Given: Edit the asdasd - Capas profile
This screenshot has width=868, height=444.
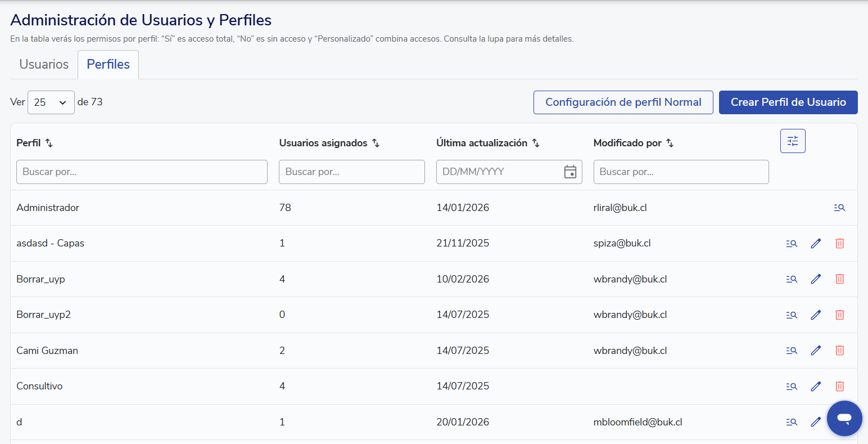Looking at the screenshot, I should click(x=816, y=244).
